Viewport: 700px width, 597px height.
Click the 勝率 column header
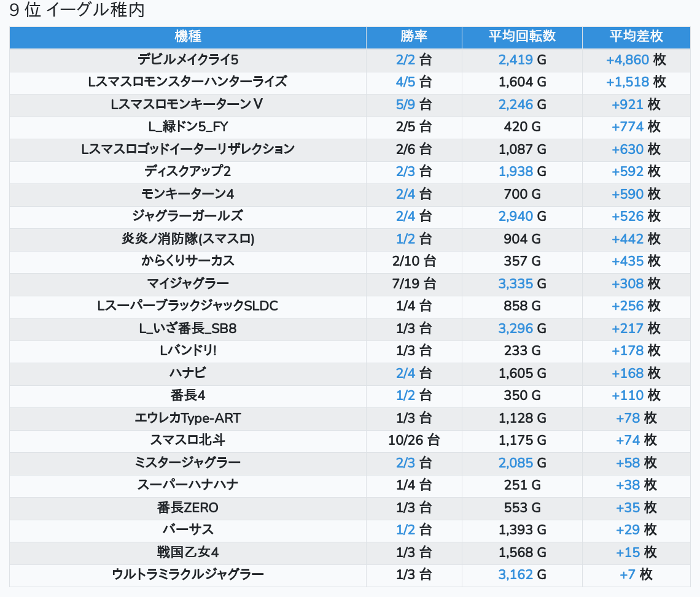click(x=414, y=36)
